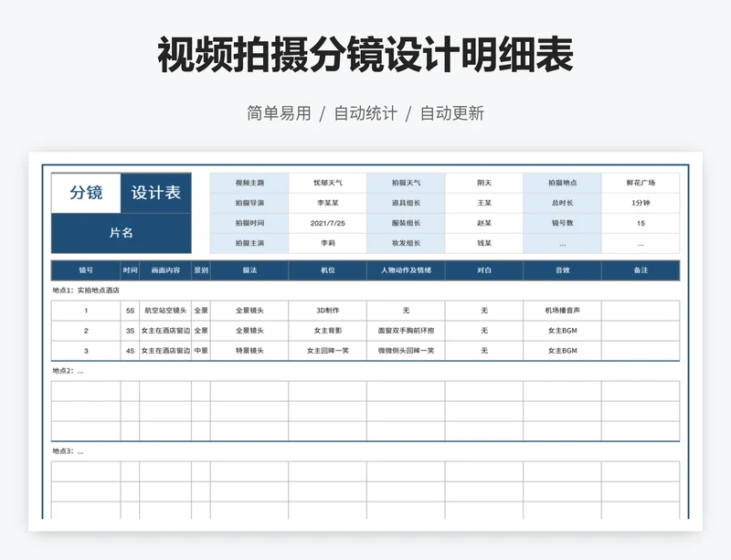Click the '音效' column header

(562, 270)
